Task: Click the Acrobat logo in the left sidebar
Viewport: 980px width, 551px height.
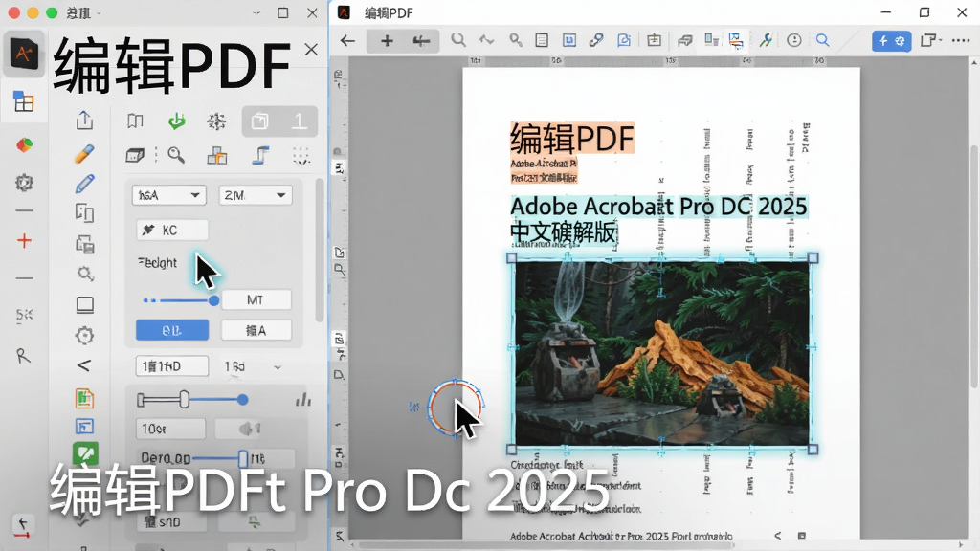Action: click(x=23, y=54)
